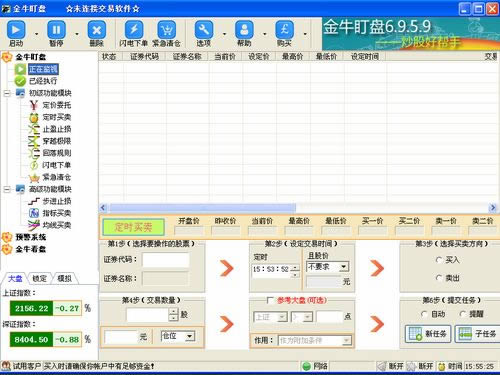Image resolution: width=500 pixels, height=375 pixels.
Task: Click the 子任务 button
Action: point(477,334)
